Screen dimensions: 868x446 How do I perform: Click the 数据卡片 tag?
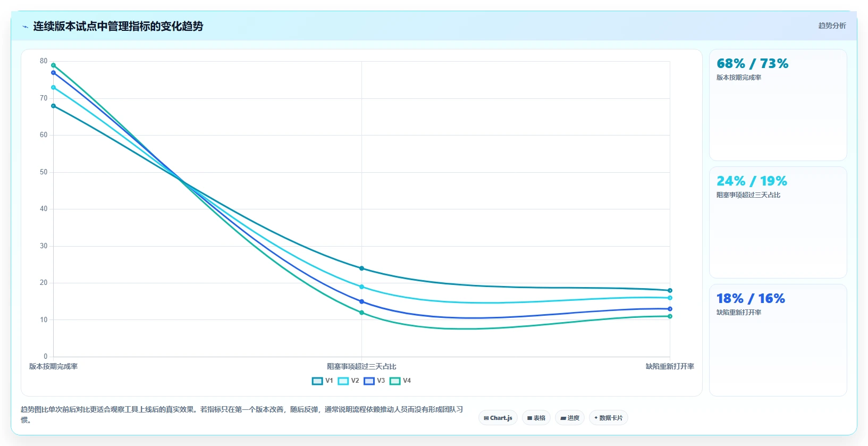609,418
